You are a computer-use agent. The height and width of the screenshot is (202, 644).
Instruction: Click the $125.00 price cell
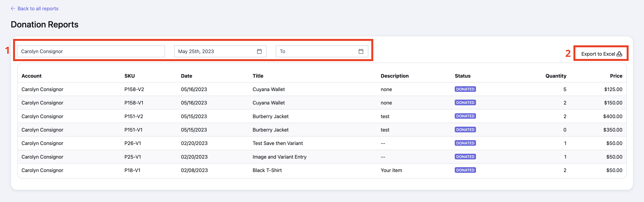(x=613, y=89)
